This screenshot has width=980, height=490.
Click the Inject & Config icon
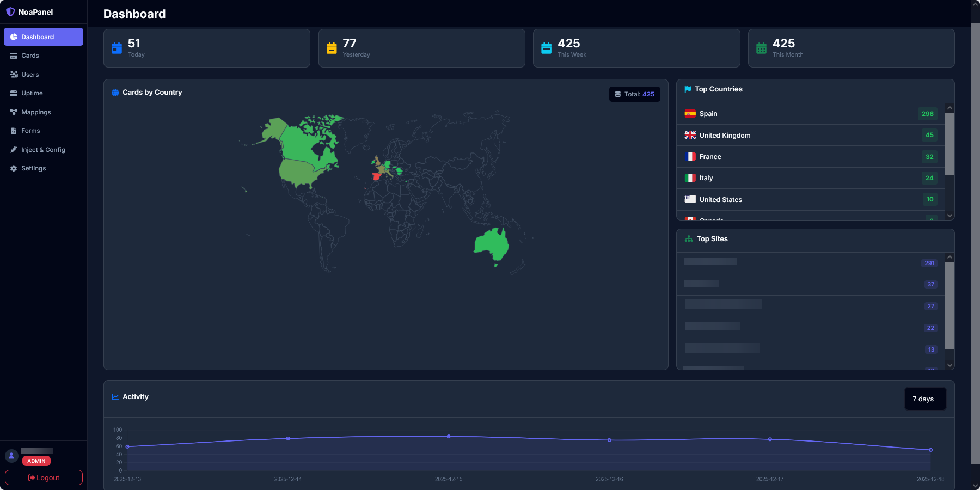(x=14, y=150)
